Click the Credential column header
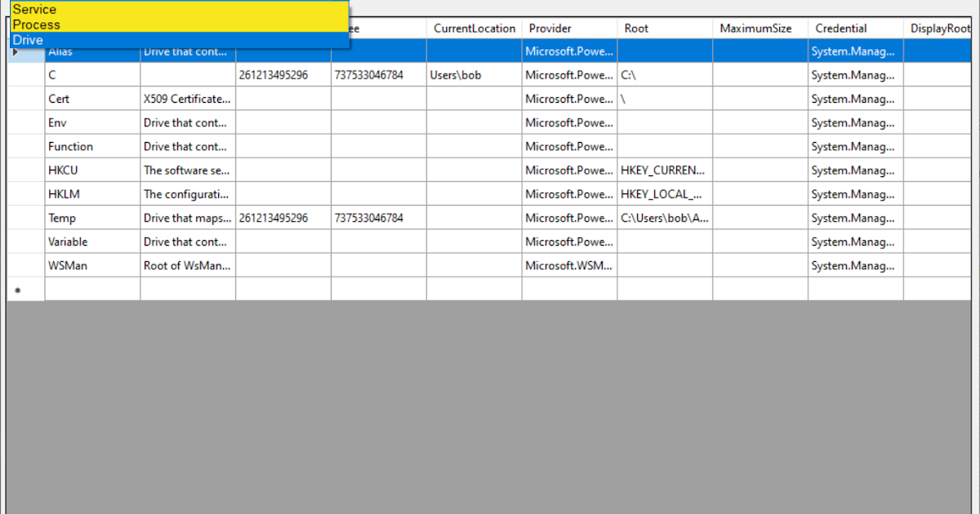This screenshot has width=980, height=514. [x=854, y=28]
